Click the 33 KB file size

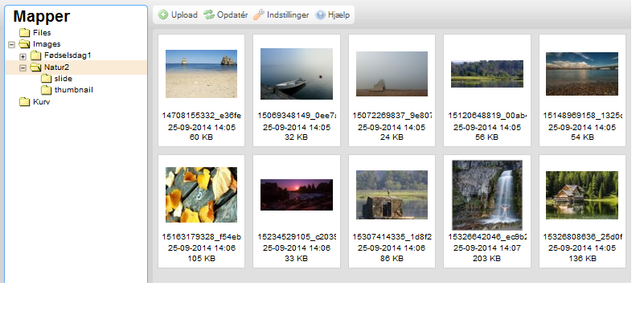(297, 259)
